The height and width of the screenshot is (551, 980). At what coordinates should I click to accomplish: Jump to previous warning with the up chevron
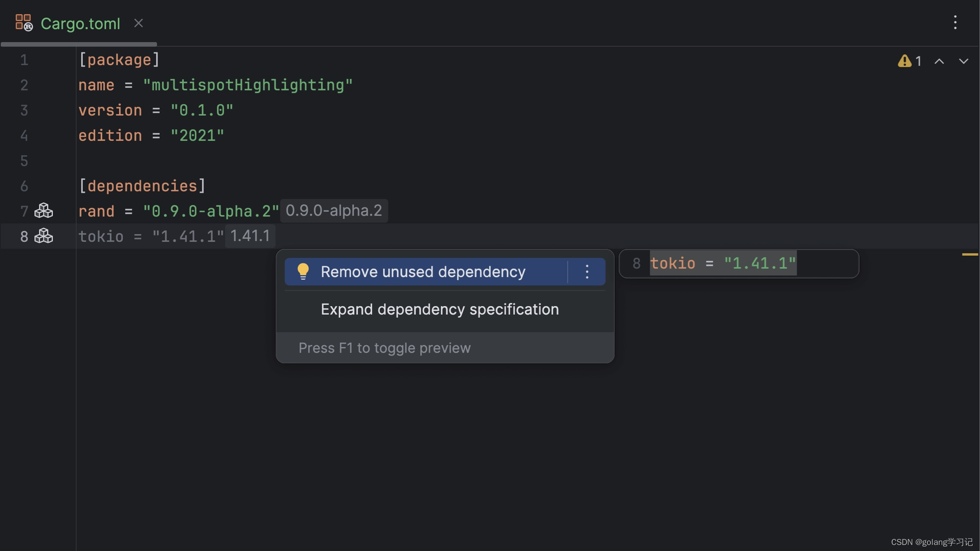pyautogui.click(x=939, y=62)
